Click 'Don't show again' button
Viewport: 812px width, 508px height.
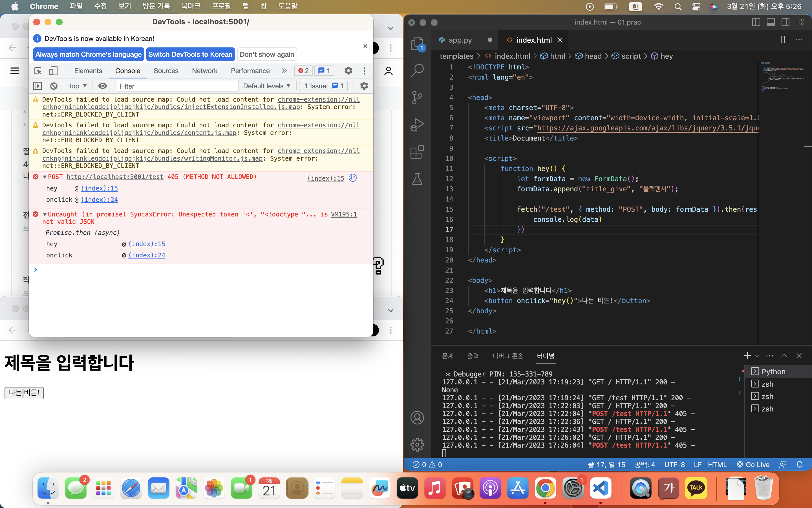point(267,54)
